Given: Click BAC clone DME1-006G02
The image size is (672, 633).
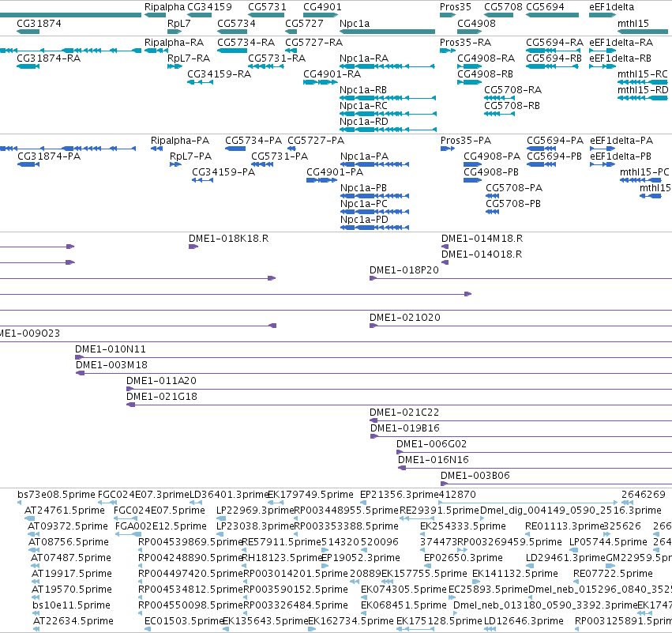Looking at the screenshot, I should pyautogui.click(x=431, y=444).
